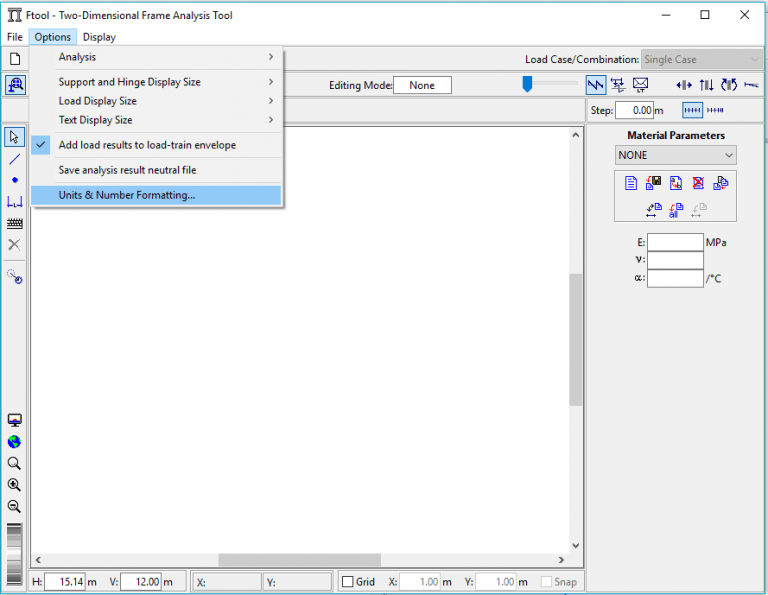The height and width of the screenshot is (595, 768).
Task: Click the delete material red X icon
Action: 698,183
